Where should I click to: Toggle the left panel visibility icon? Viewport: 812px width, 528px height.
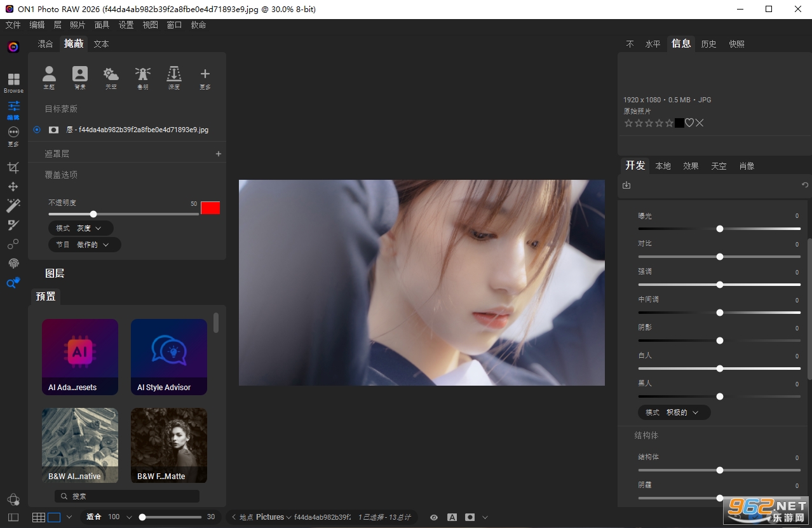point(13,517)
